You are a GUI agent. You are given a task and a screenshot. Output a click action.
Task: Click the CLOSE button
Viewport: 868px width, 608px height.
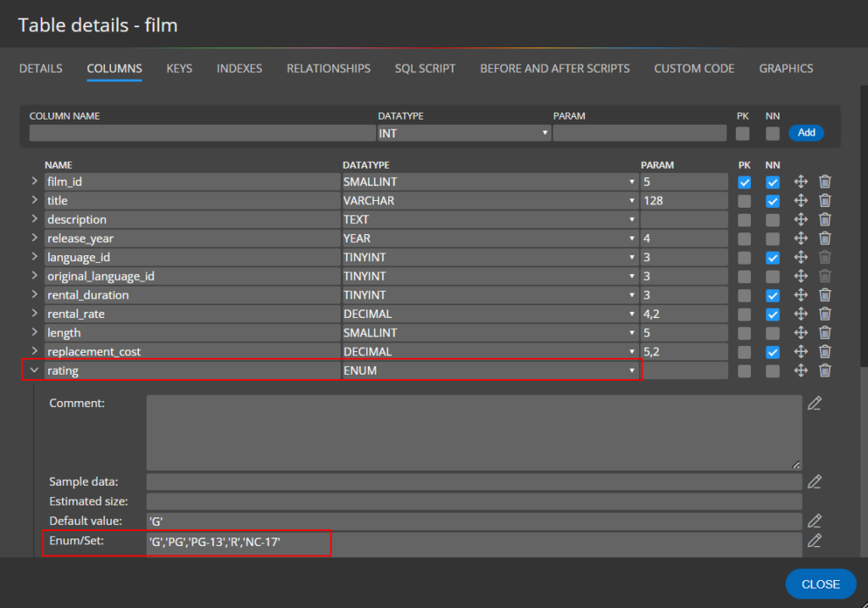click(821, 584)
